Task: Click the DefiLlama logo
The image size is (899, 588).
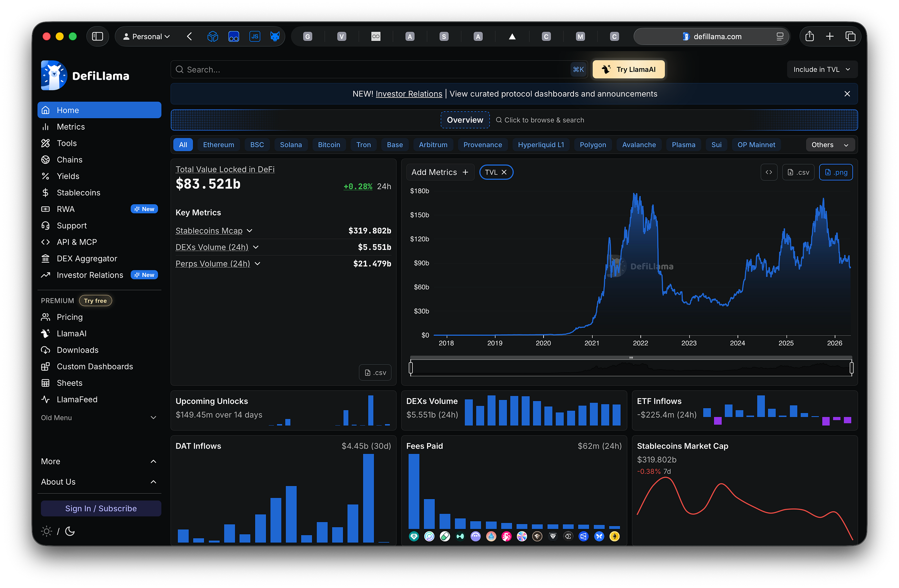Action: coord(85,75)
